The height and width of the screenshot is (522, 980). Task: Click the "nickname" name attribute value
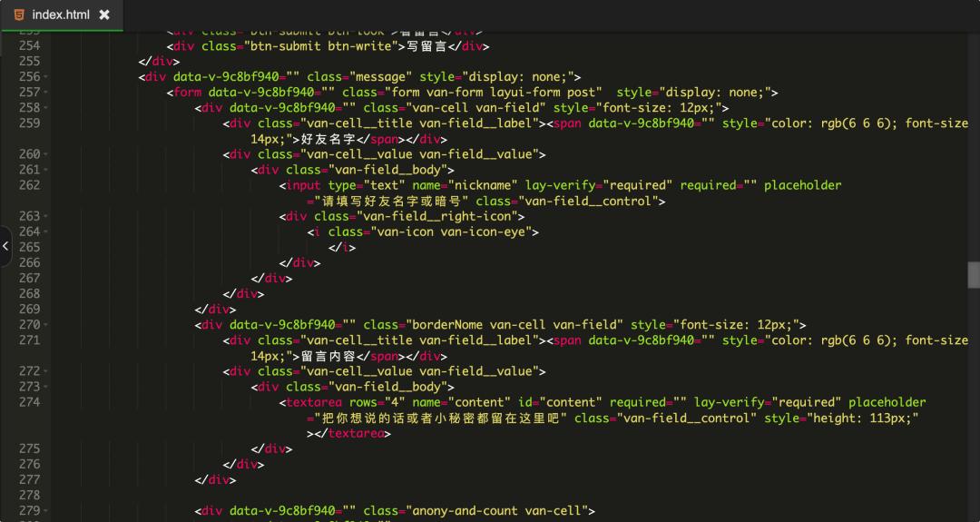483,185
